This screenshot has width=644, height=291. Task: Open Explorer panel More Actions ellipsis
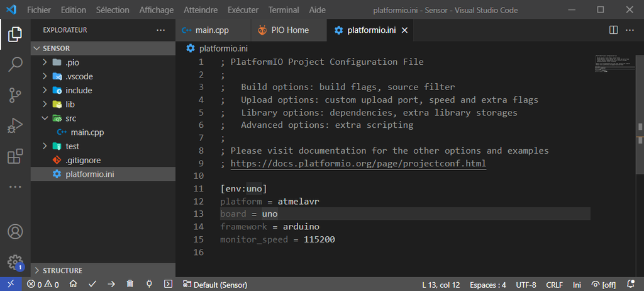160,30
